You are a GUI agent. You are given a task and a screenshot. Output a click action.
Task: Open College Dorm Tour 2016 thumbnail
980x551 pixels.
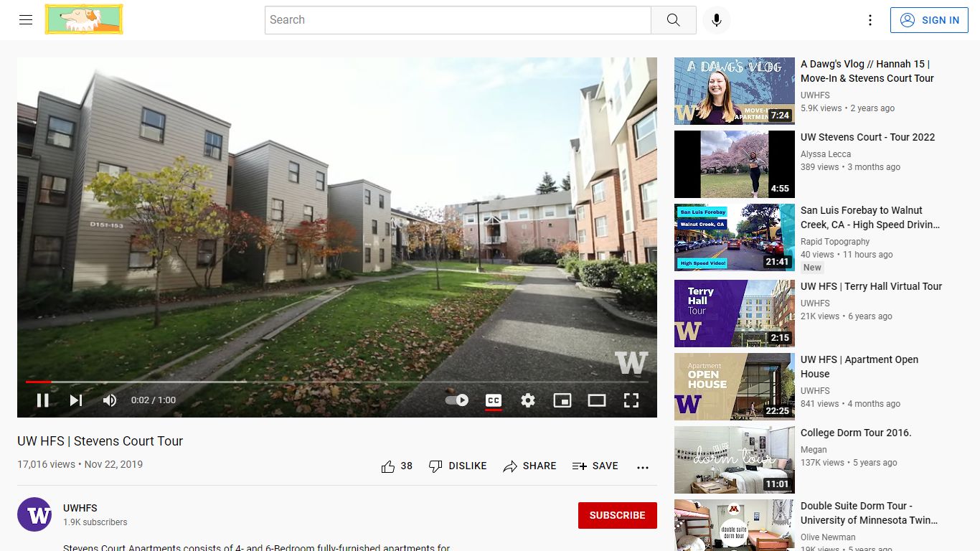click(x=735, y=460)
